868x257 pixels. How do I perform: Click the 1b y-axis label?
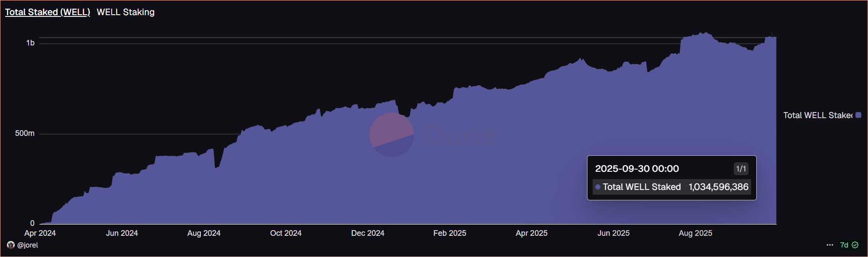pyautogui.click(x=30, y=43)
